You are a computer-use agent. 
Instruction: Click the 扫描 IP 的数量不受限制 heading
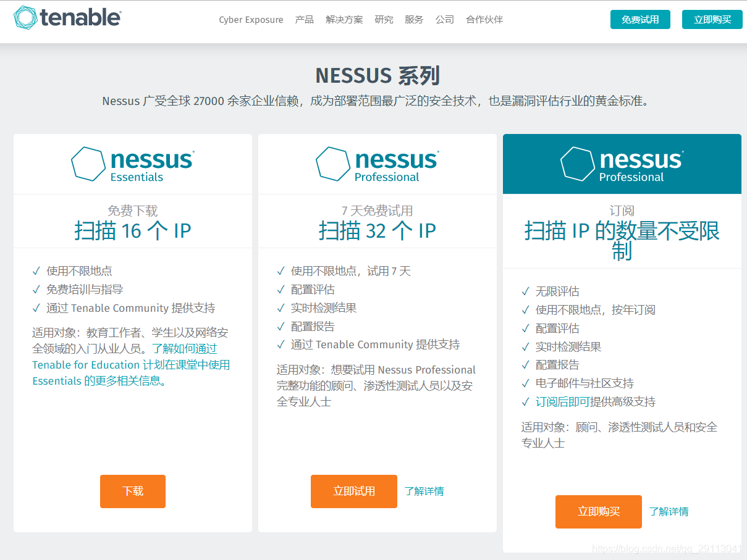click(622, 241)
